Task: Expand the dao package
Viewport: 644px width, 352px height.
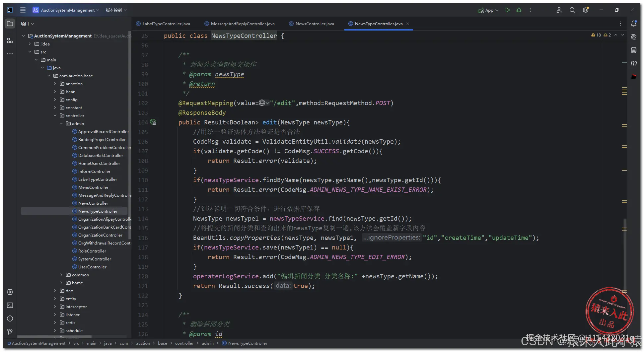Action: point(55,291)
